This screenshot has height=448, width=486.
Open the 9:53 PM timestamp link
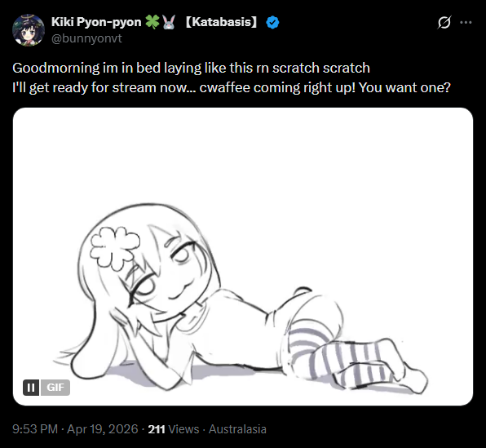[x=35, y=429]
